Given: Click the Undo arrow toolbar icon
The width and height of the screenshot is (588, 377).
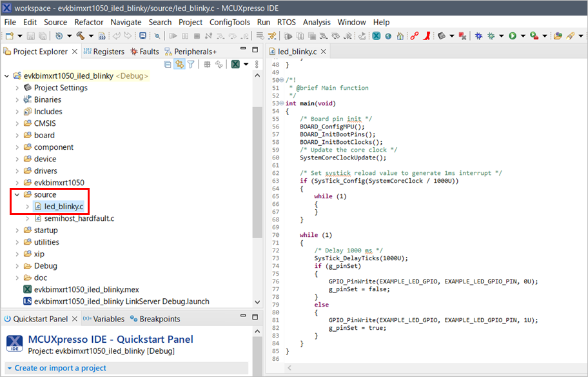Looking at the screenshot, I should click(117, 36).
